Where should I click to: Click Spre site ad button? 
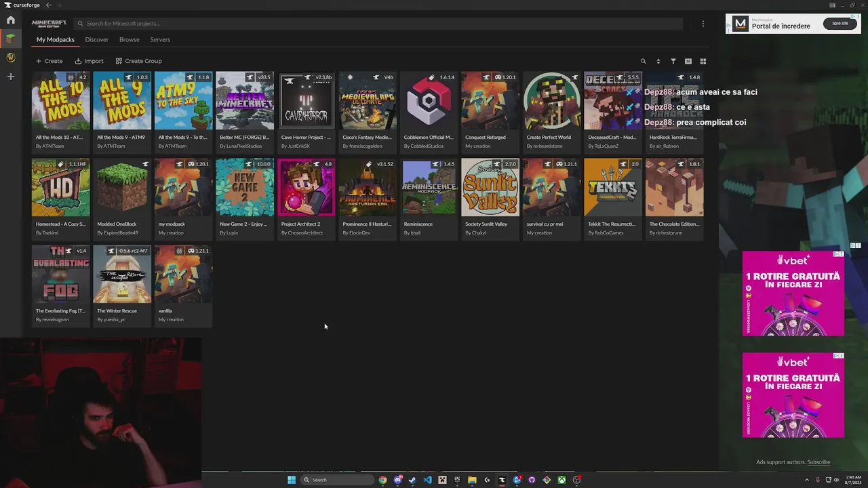(840, 23)
